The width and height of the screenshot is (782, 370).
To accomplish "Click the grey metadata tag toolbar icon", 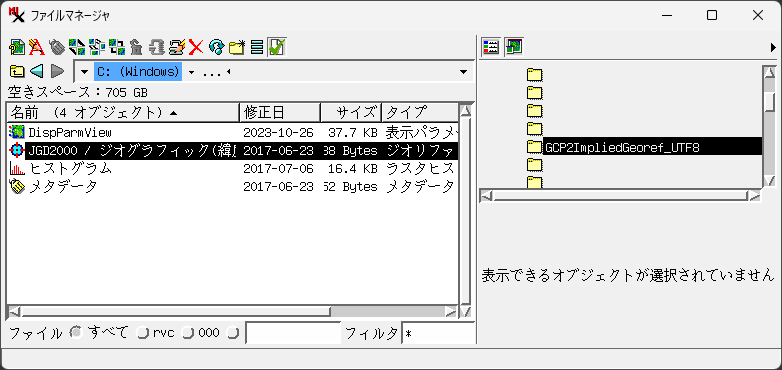I will coord(57,47).
